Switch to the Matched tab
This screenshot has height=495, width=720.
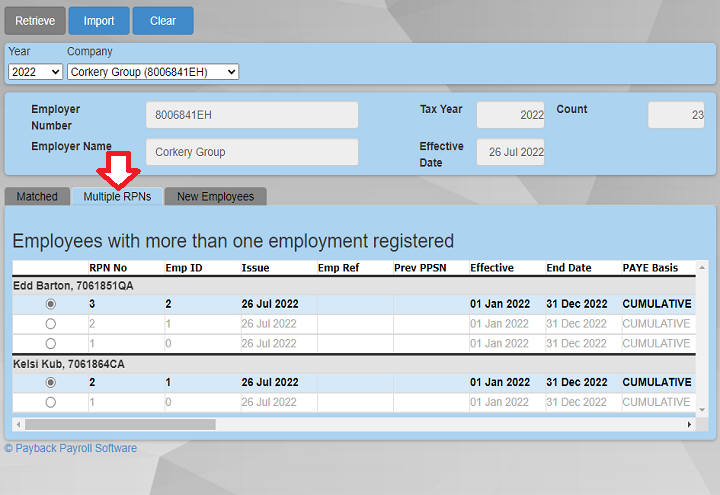37,197
